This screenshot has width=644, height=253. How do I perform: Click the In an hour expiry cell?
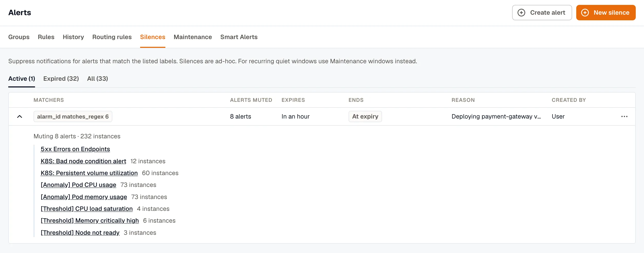[295, 116]
